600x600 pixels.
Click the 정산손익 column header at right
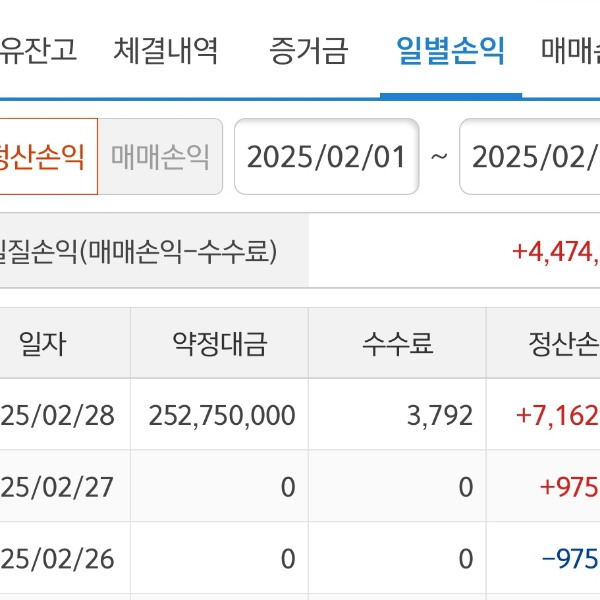(x=562, y=345)
